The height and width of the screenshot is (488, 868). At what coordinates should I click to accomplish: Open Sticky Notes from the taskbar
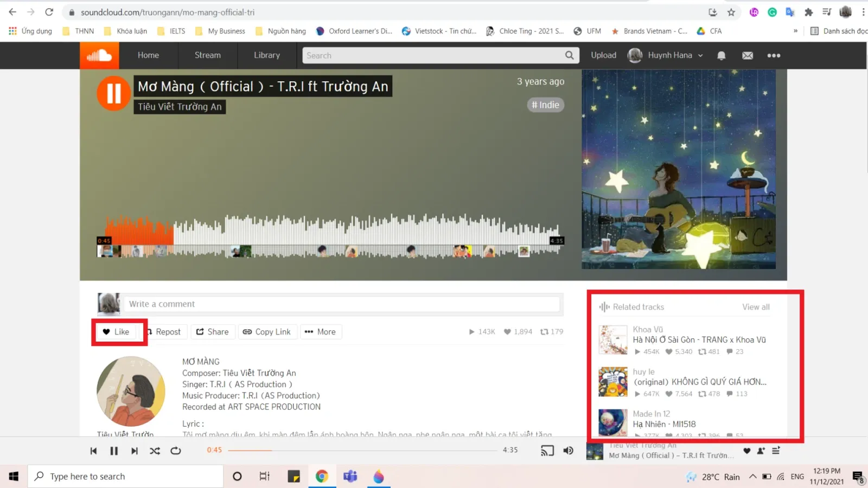pyautogui.click(x=293, y=477)
